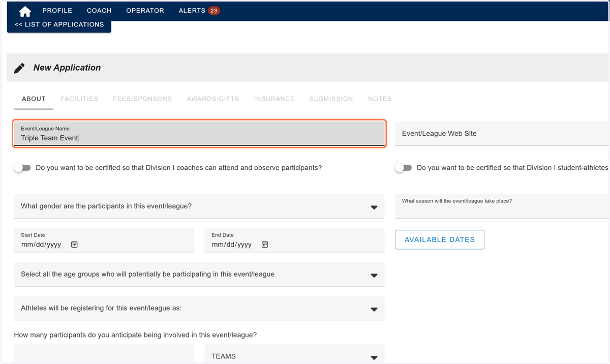Expand the participants gender dropdown

pos(199,206)
